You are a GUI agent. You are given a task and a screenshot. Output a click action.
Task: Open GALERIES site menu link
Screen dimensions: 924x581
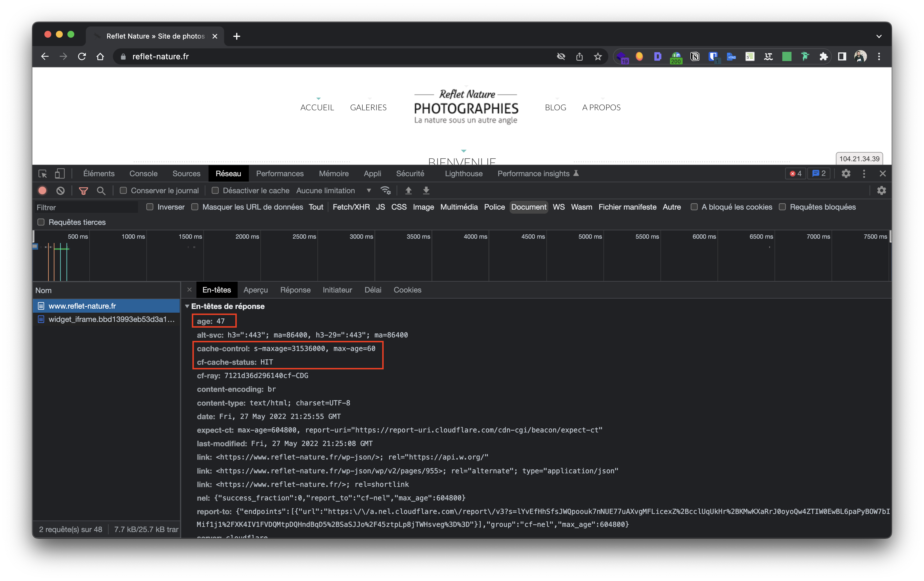coord(368,107)
